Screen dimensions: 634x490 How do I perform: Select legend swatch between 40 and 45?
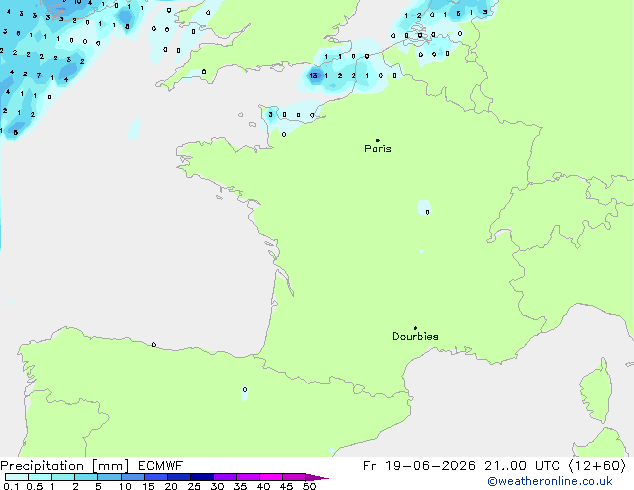coord(271,477)
